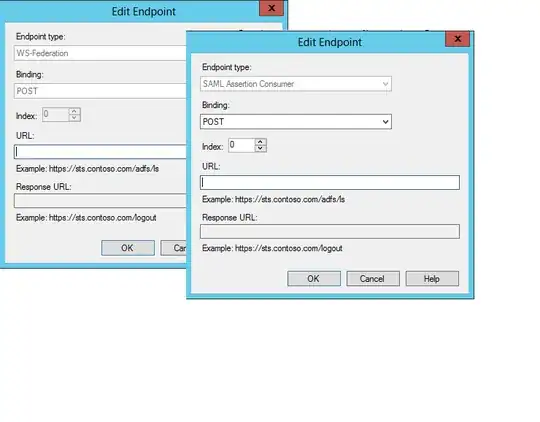540x422 pixels.
Task: Close the front SAML Edit Endpoint dialog
Action: pos(457,39)
